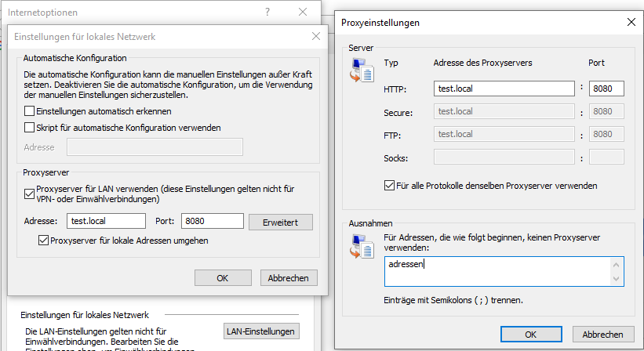Uncheck 'Für alle Protokolle denselben Proxyserver verwenden'
This screenshot has height=351, width=644.
(389, 186)
